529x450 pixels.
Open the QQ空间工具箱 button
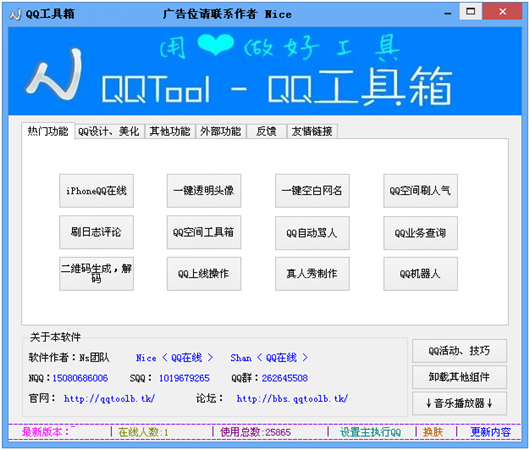point(204,232)
